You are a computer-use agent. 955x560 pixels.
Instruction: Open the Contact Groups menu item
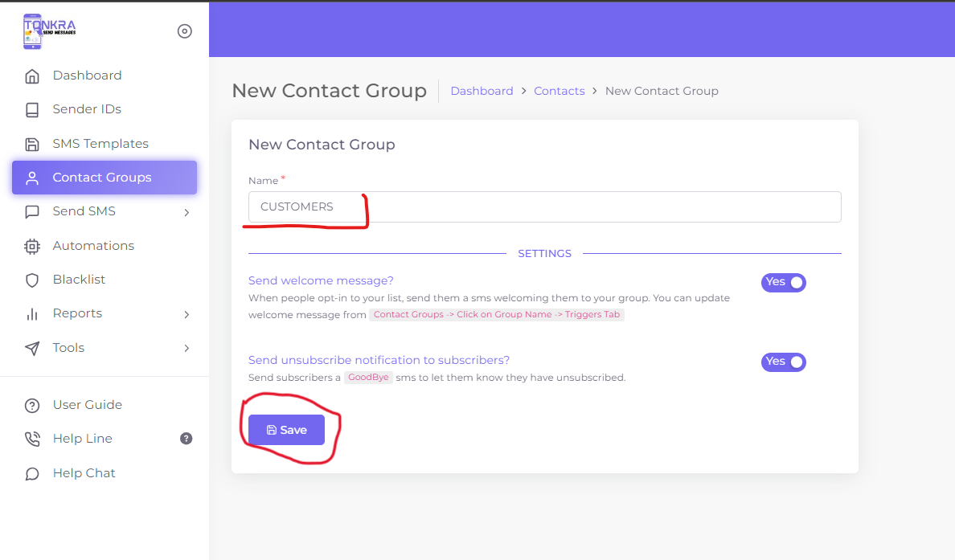pos(104,178)
